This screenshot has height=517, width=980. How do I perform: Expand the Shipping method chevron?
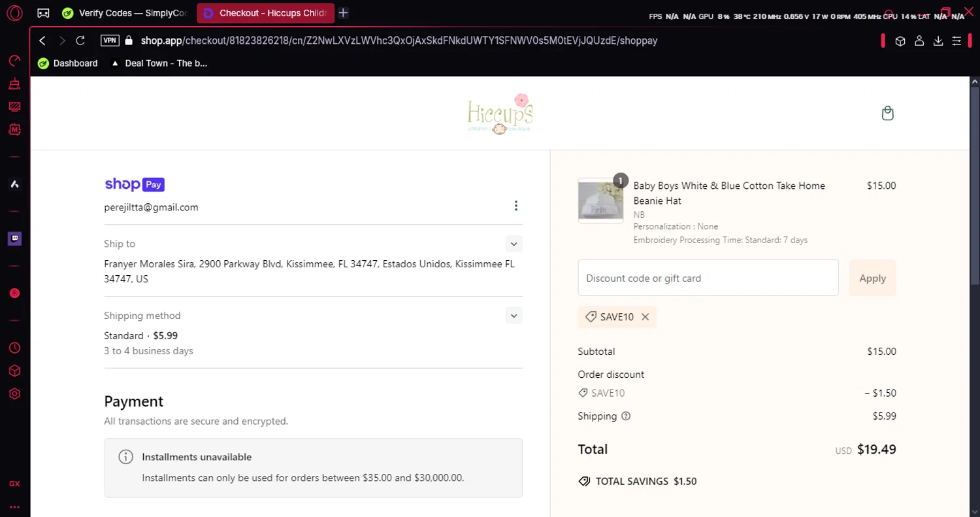click(514, 316)
